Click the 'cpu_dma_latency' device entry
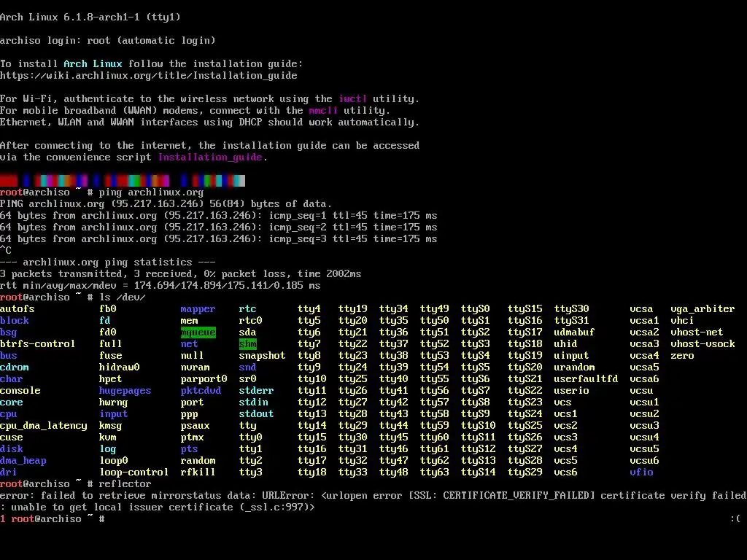 point(43,426)
